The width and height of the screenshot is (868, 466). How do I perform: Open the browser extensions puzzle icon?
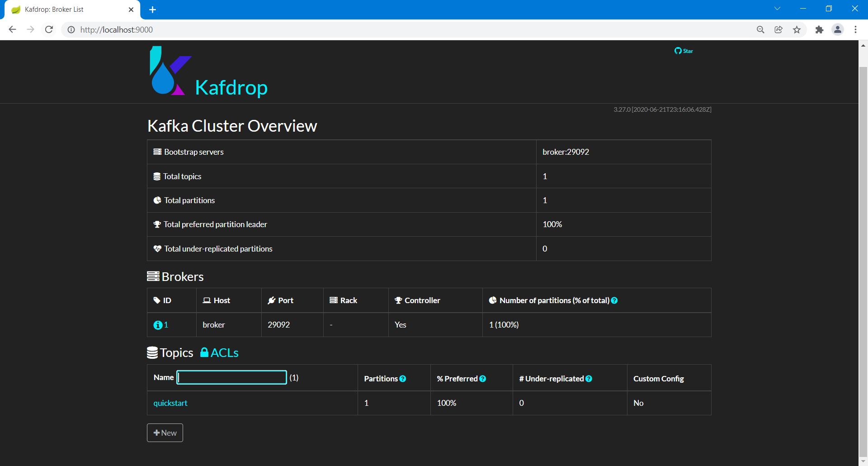click(x=819, y=29)
